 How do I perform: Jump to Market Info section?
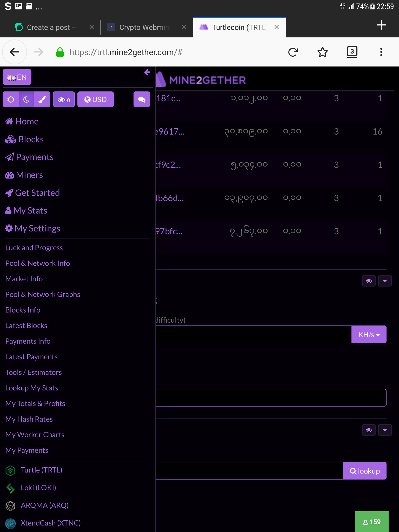click(24, 279)
